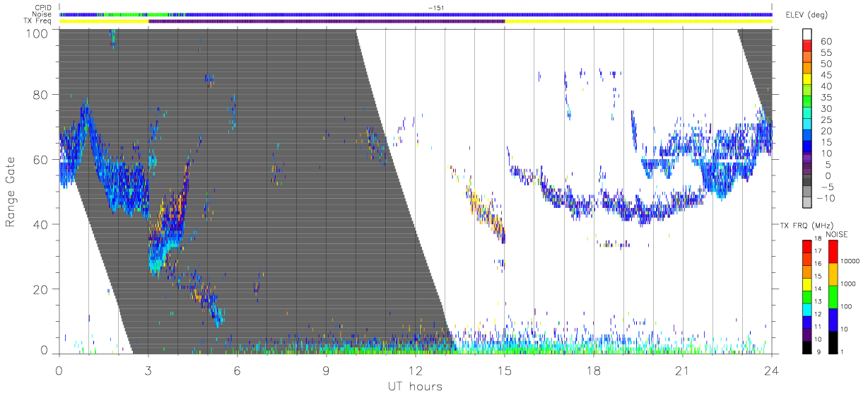The image size is (868, 401).
Task: Select the green segment of the TX FRQ colorbar
Action: (807, 297)
